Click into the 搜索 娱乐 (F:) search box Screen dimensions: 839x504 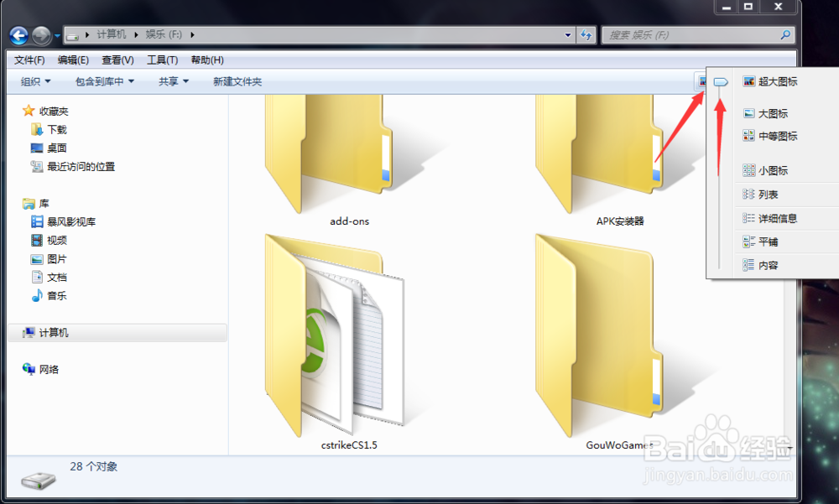pyautogui.click(x=692, y=35)
